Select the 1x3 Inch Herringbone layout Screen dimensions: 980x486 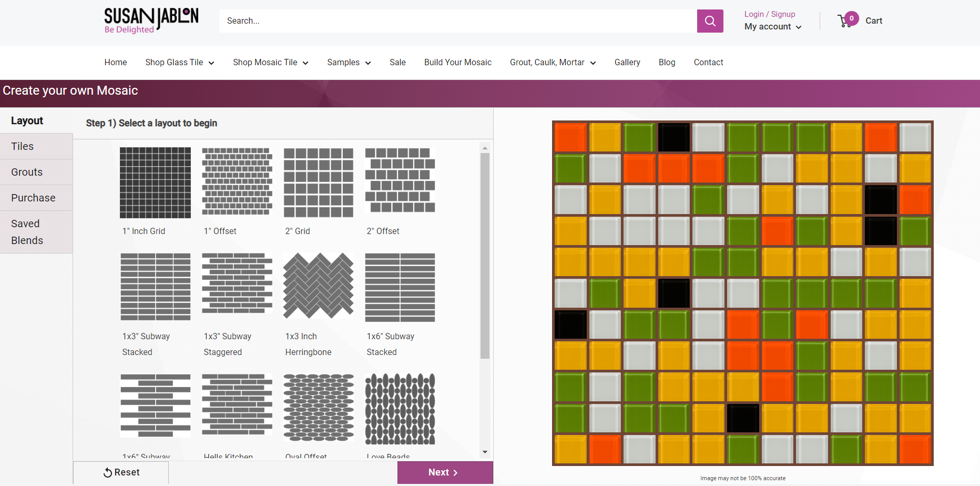(x=318, y=286)
